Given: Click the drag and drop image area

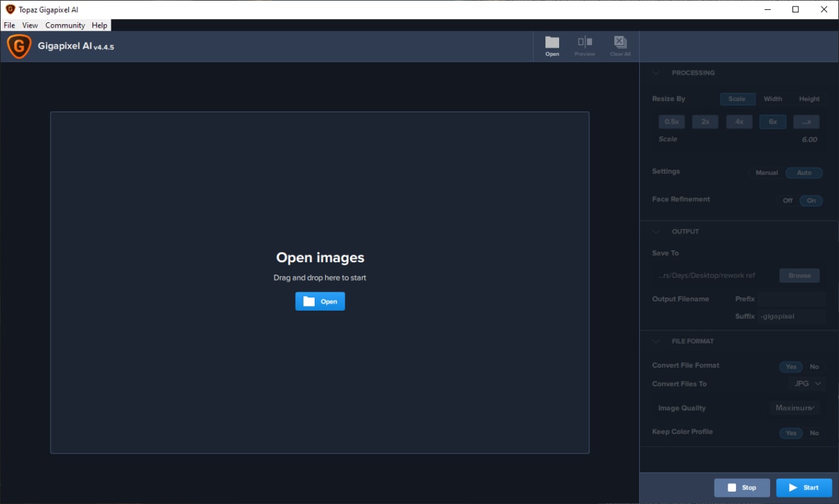Looking at the screenshot, I should tap(320, 282).
